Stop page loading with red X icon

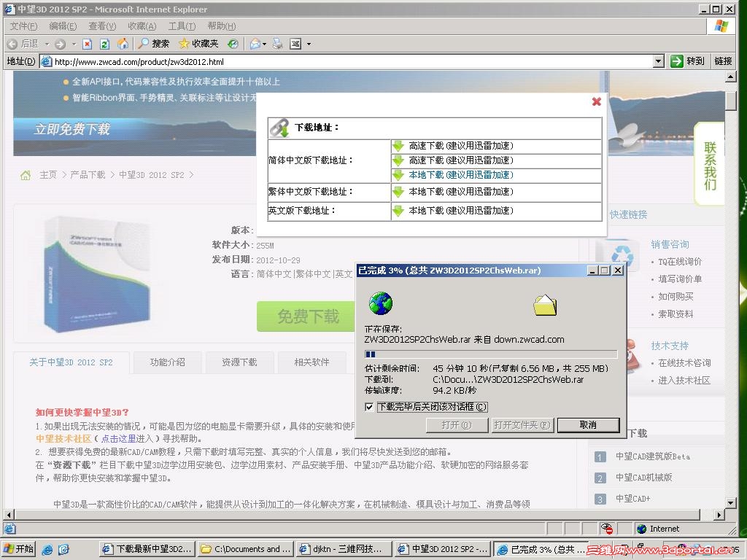[x=88, y=44]
